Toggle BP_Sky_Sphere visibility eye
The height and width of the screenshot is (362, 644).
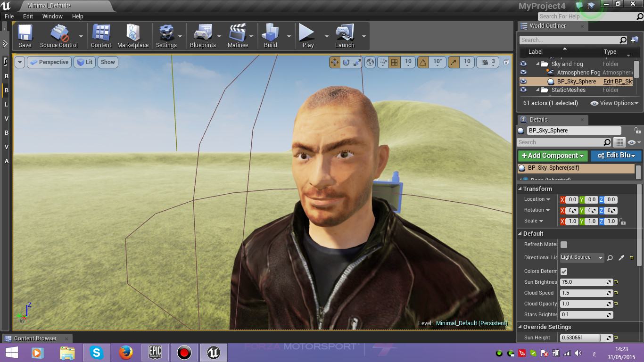[x=523, y=82]
